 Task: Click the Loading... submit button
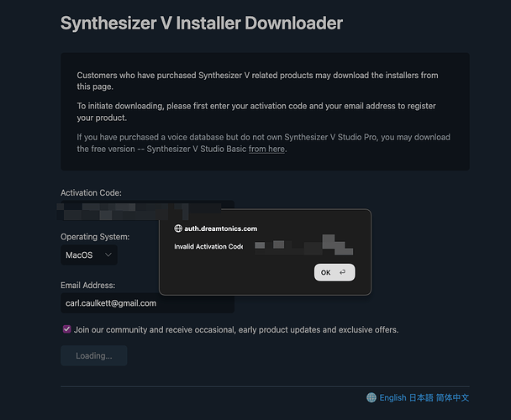pyautogui.click(x=94, y=355)
